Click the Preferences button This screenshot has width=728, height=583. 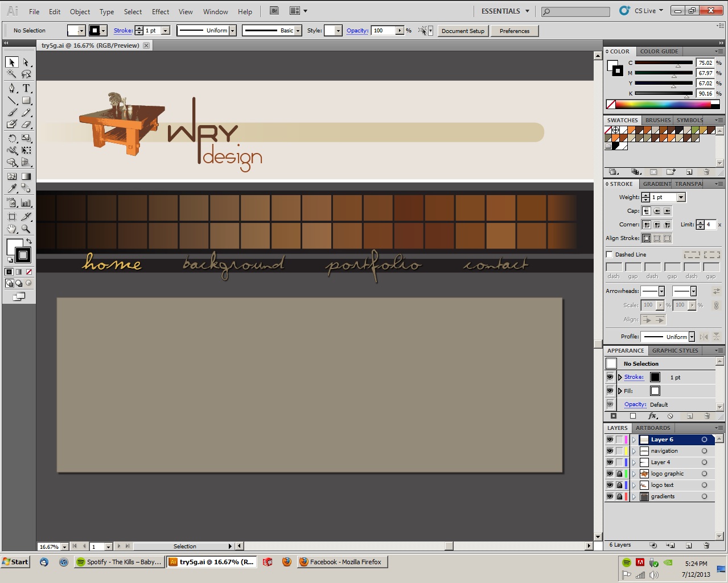515,31
